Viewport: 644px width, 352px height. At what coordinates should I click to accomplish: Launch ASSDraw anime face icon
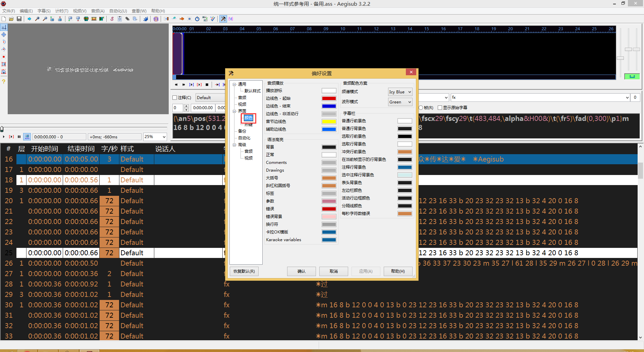tap(156, 19)
